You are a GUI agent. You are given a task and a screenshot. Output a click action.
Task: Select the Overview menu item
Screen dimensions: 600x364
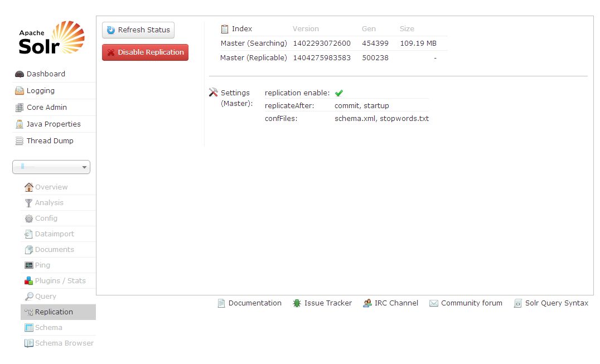pos(51,187)
